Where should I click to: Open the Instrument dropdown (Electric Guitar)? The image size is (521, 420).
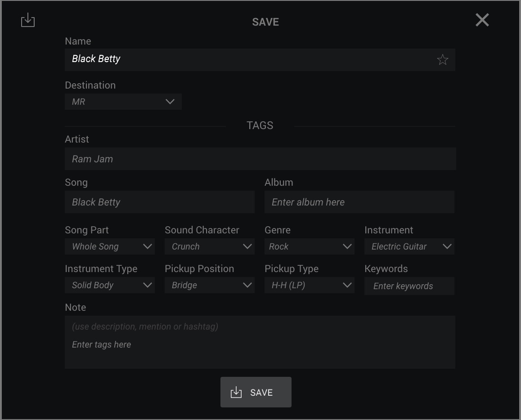pyautogui.click(x=409, y=246)
